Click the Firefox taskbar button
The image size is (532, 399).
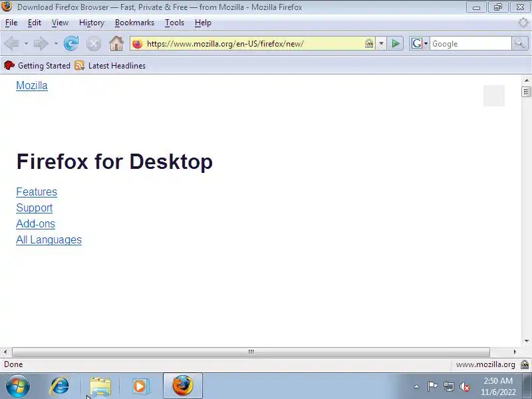[x=183, y=386]
